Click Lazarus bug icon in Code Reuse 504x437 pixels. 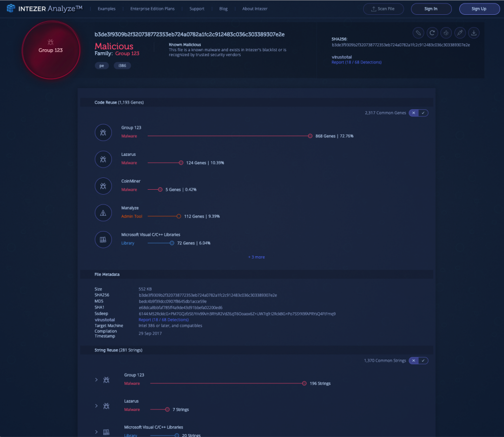[x=103, y=159]
